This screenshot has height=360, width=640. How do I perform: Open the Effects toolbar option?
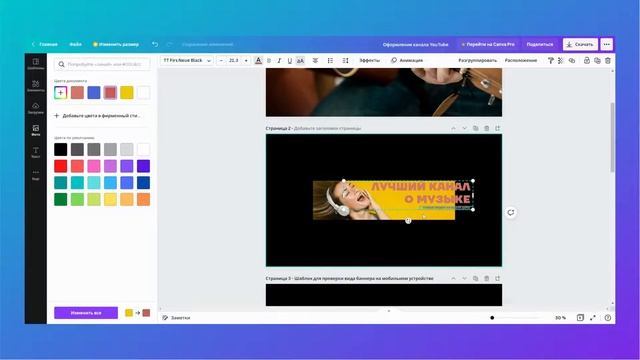pos(369,60)
